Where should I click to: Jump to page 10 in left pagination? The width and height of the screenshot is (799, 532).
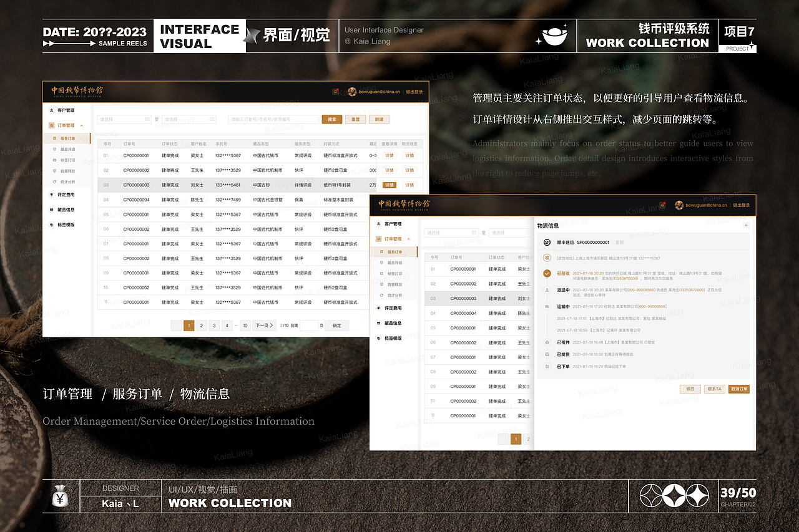[245, 326]
